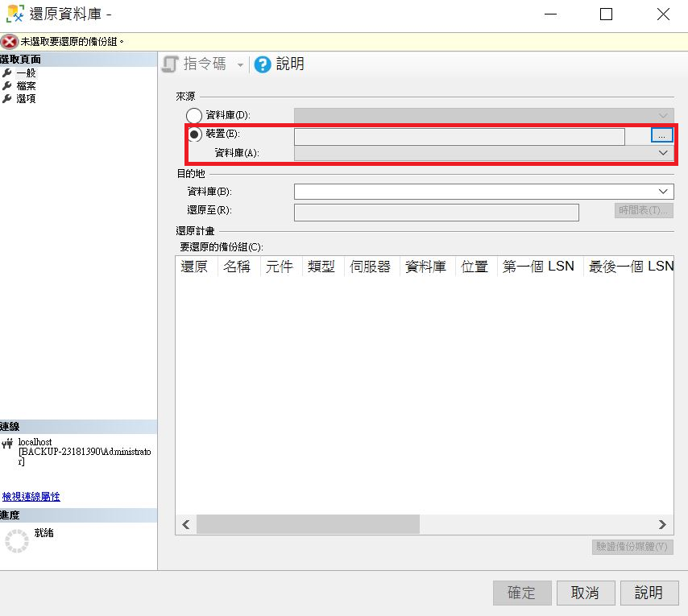Click the 確定 button
The image size is (688, 616).
(x=522, y=593)
